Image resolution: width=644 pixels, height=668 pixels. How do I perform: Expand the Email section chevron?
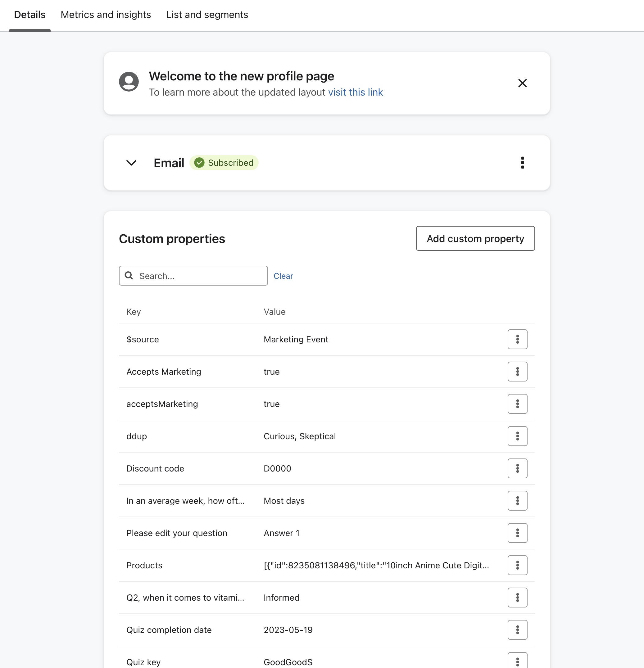[x=131, y=163]
